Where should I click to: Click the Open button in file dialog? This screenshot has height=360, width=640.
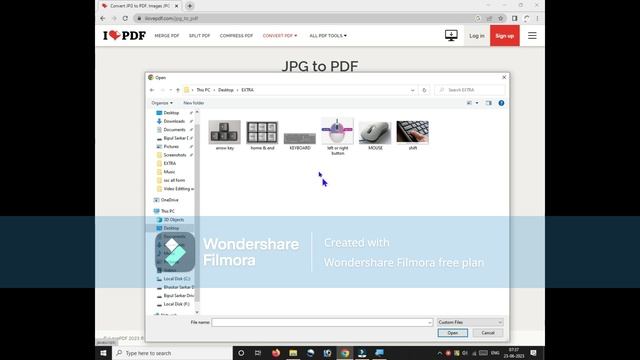pyautogui.click(x=453, y=333)
